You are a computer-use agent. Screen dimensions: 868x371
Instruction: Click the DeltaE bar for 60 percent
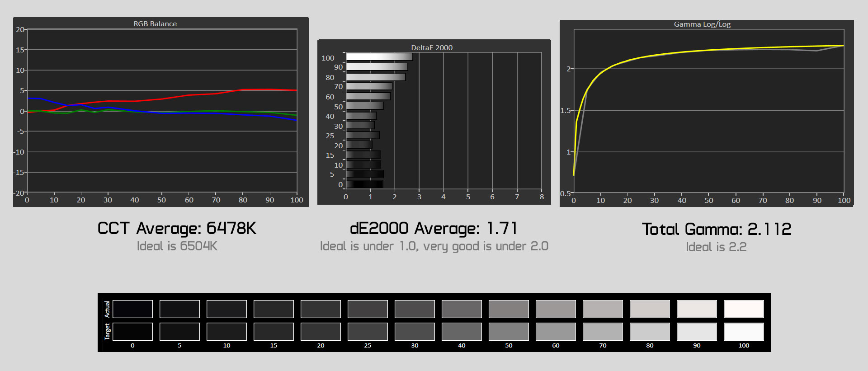click(x=368, y=96)
